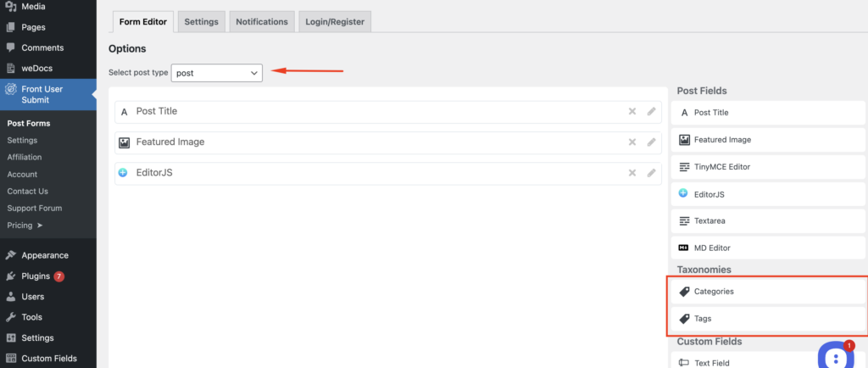Open Support Forum link in sidebar
Viewport: 868px width, 368px height.
coord(34,209)
